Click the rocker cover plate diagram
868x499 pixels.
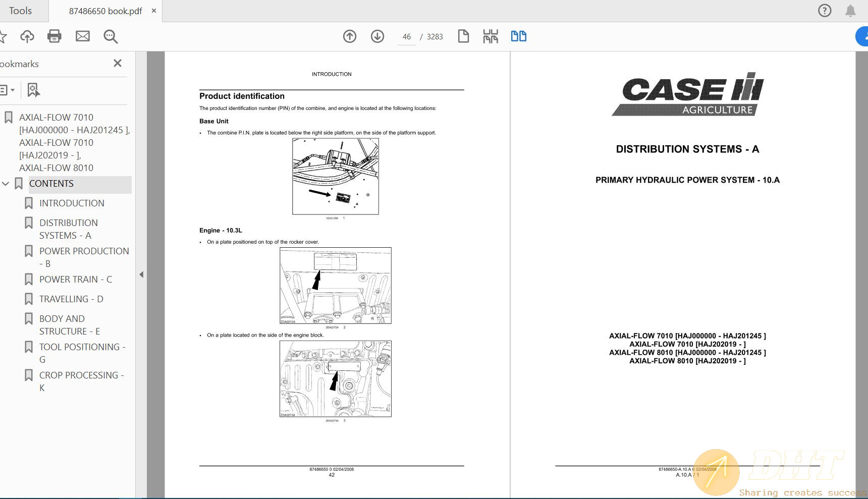[x=336, y=286]
